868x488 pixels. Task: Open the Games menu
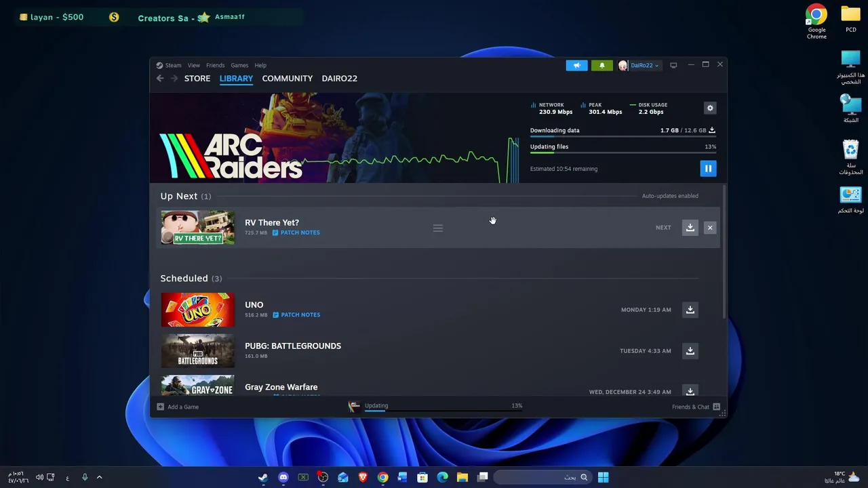(x=239, y=65)
